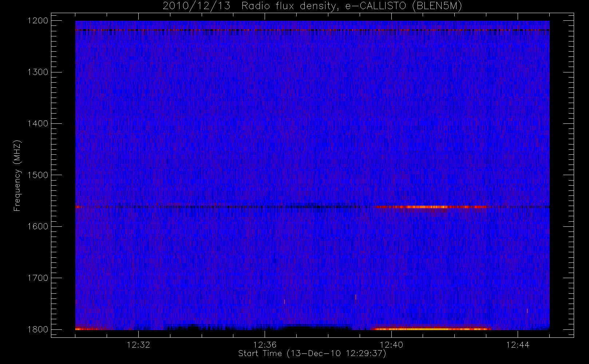Click the 1600 frequency tick label
This screenshot has width=589, height=364.
click(x=38, y=226)
